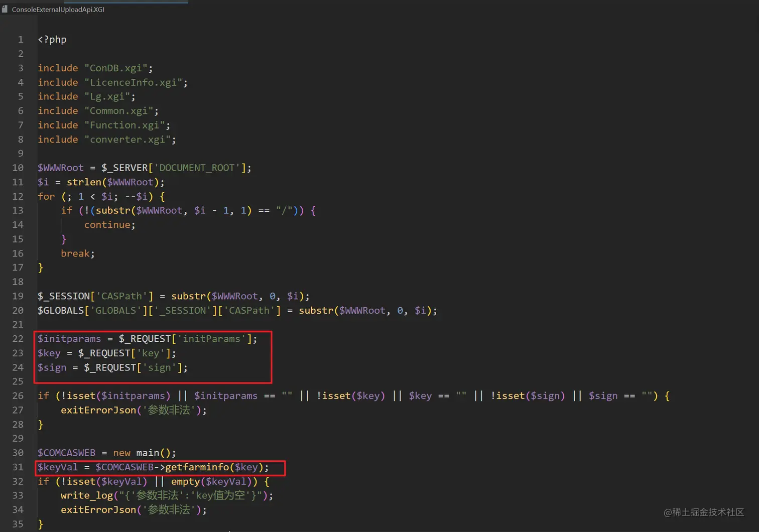Image resolution: width=759 pixels, height=532 pixels.
Task: Click the $sign variable on line 24
Action: point(52,368)
